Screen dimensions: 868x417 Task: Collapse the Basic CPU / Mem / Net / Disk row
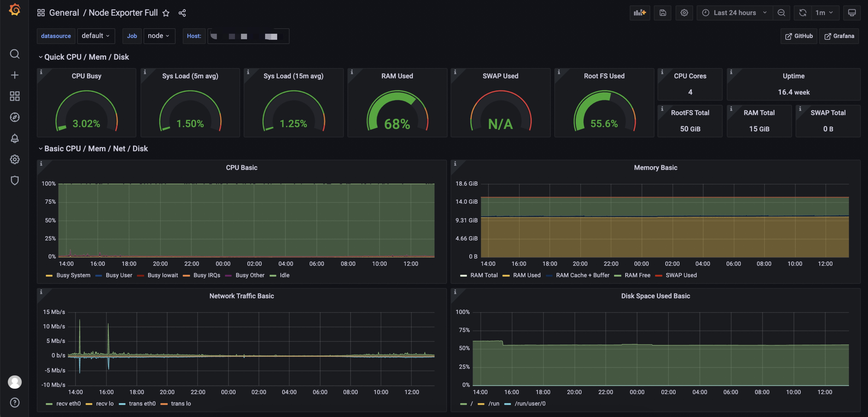(96, 149)
